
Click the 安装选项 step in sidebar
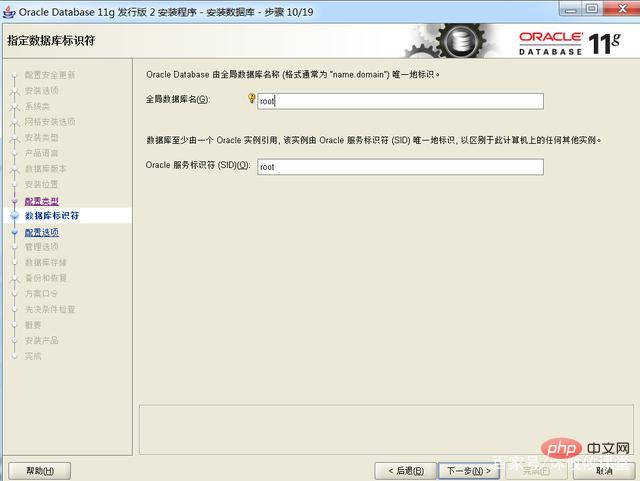click(x=42, y=90)
